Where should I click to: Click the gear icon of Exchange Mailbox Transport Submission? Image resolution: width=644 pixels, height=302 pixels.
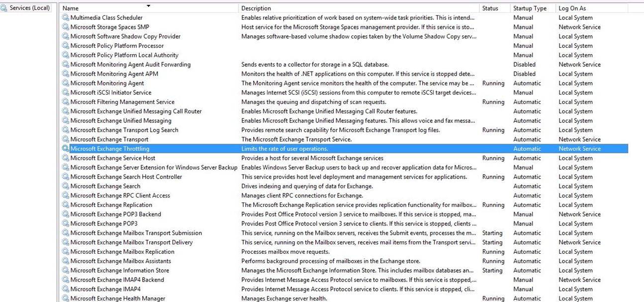pos(66,233)
